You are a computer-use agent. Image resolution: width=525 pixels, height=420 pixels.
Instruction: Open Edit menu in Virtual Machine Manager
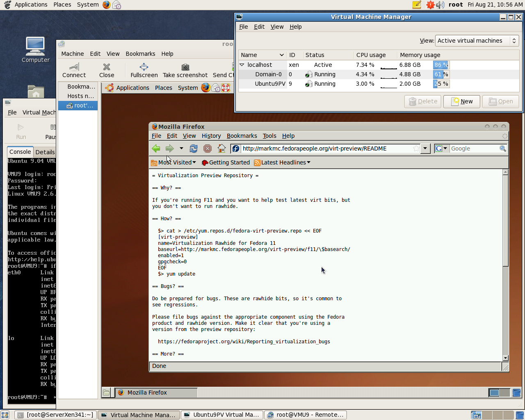click(x=259, y=27)
